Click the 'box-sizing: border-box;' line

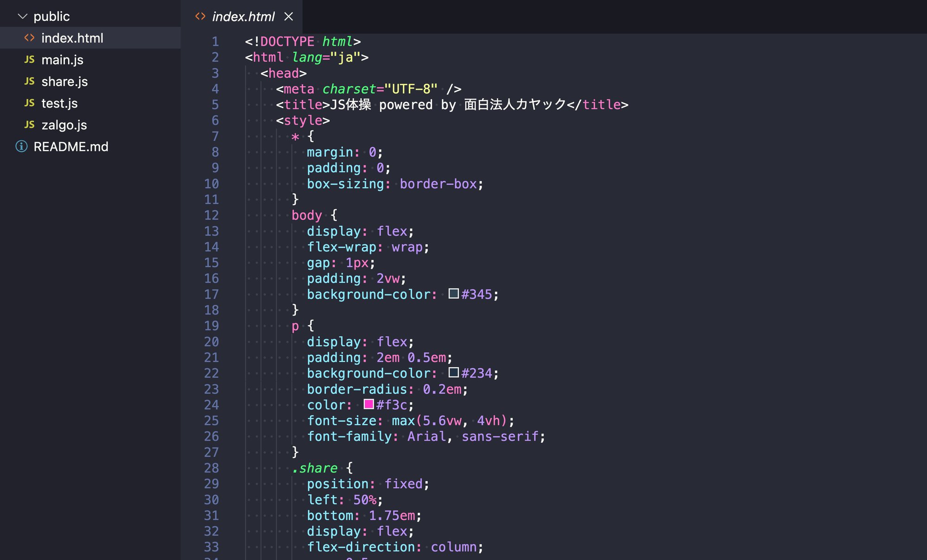tap(395, 184)
